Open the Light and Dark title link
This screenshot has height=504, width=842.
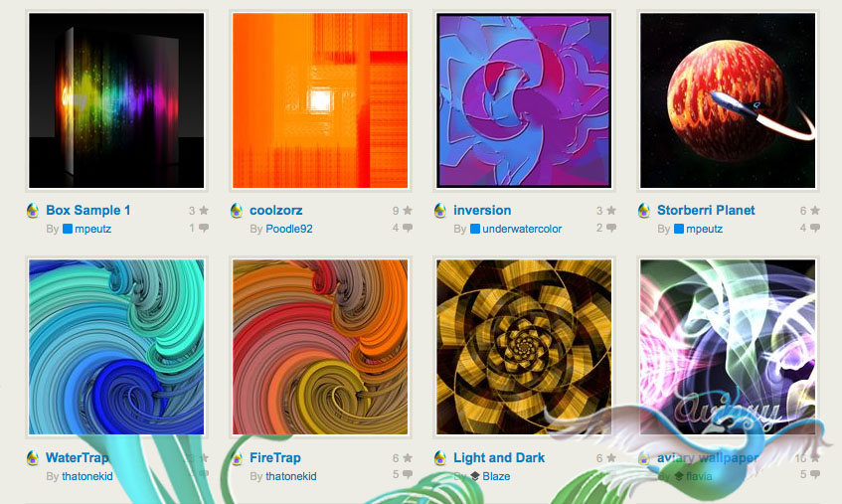tap(499, 458)
